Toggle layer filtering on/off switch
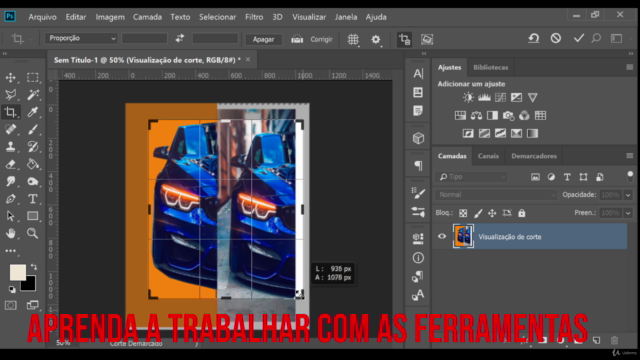This screenshot has height=360, width=640. (x=630, y=176)
